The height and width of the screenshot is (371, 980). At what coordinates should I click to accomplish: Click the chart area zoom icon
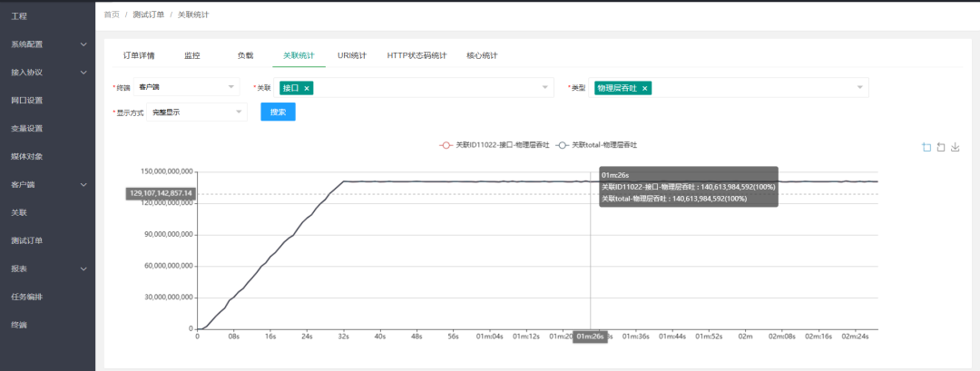coord(926,147)
